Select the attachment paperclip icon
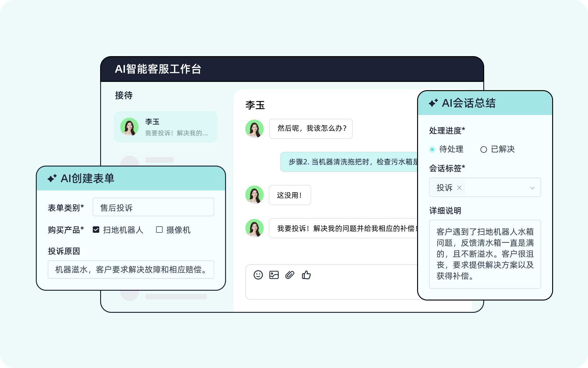The width and height of the screenshot is (588, 368). point(290,275)
